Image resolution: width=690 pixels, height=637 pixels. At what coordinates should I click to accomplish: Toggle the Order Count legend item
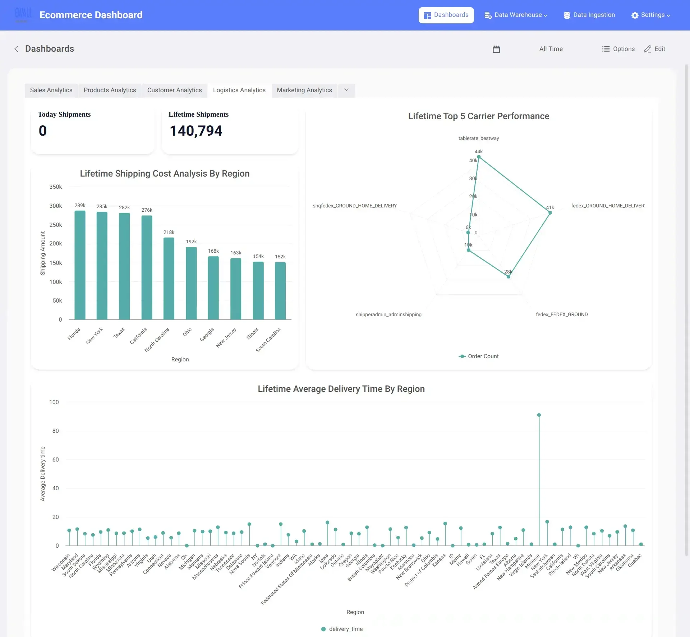[x=479, y=356]
